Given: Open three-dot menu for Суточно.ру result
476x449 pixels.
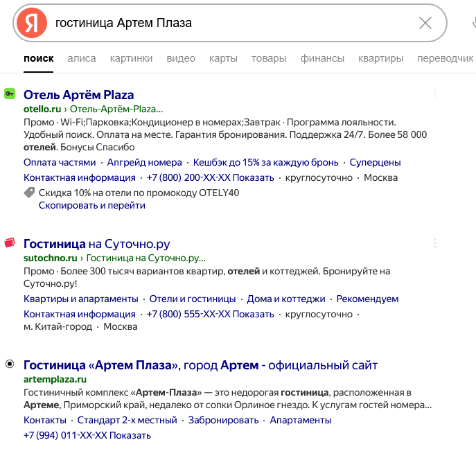Looking at the screenshot, I should click(435, 243).
